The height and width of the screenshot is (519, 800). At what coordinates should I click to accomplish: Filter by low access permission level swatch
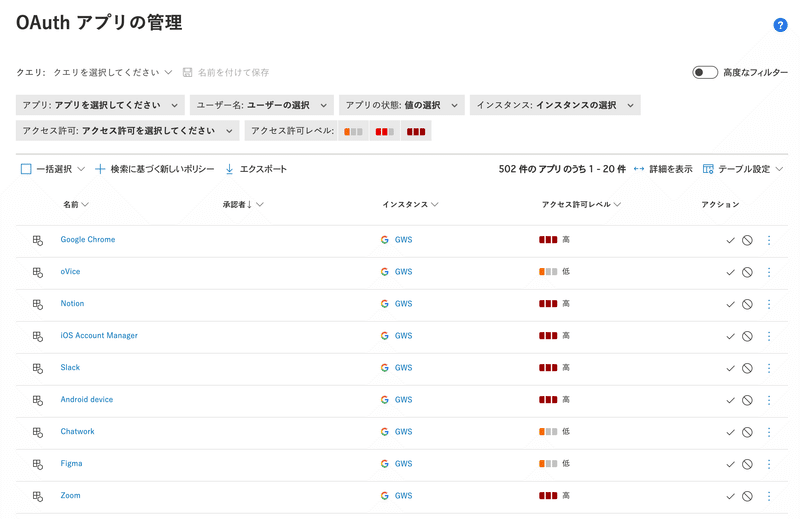353,132
